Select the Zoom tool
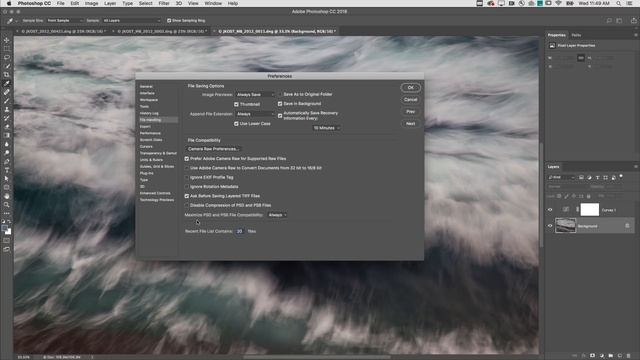 [7, 204]
